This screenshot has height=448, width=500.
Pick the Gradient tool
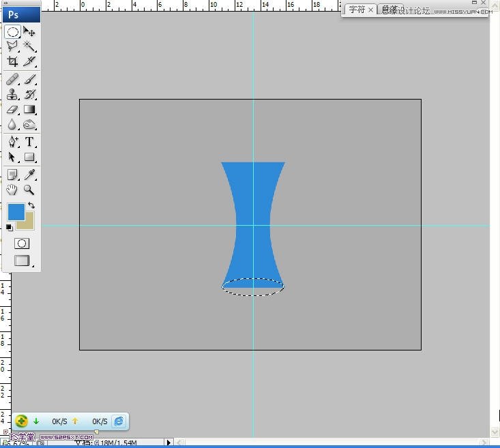[29, 110]
